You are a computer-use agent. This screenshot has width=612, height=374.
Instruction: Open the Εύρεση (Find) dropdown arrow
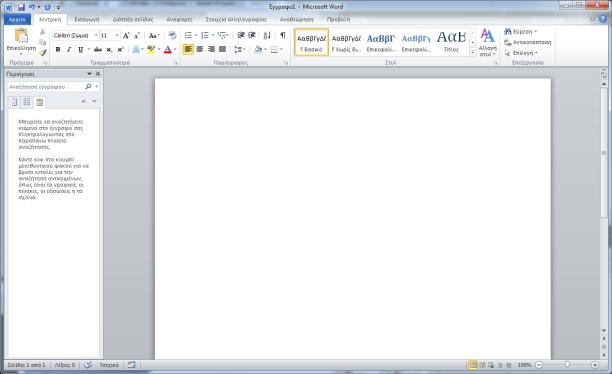536,32
